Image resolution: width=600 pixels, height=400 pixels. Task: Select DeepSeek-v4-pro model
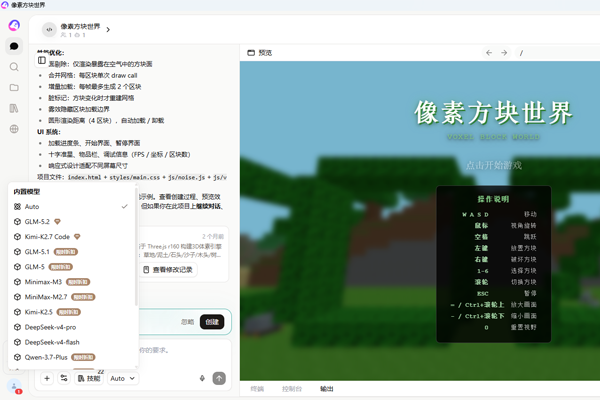pyautogui.click(x=71, y=327)
